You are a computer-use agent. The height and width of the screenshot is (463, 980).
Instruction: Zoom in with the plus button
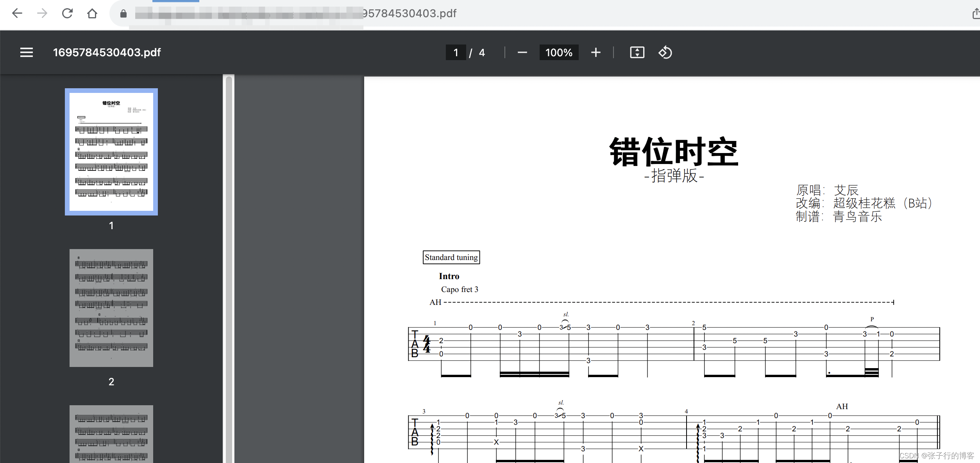click(596, 52)
